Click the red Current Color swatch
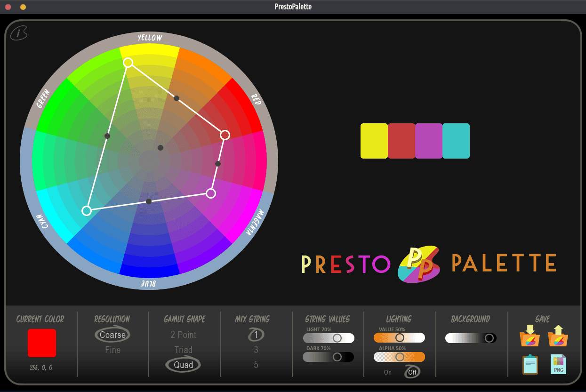The height and width of the screenshot is (392, 586). [x=42, y=343]
